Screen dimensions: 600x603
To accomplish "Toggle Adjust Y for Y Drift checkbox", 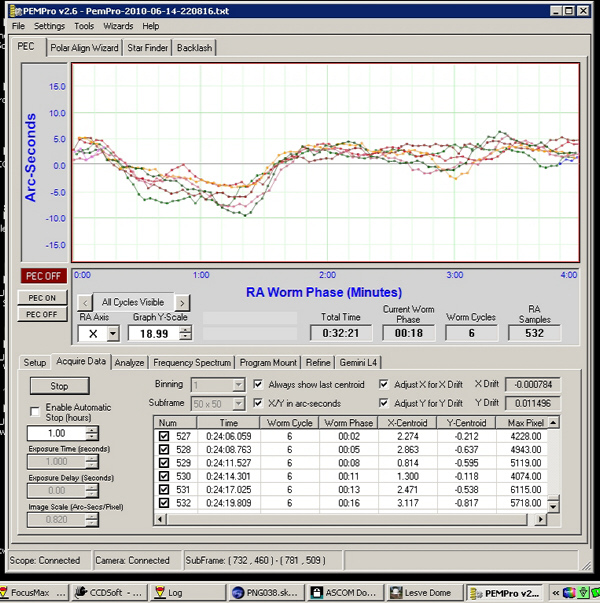I will 383,403.
